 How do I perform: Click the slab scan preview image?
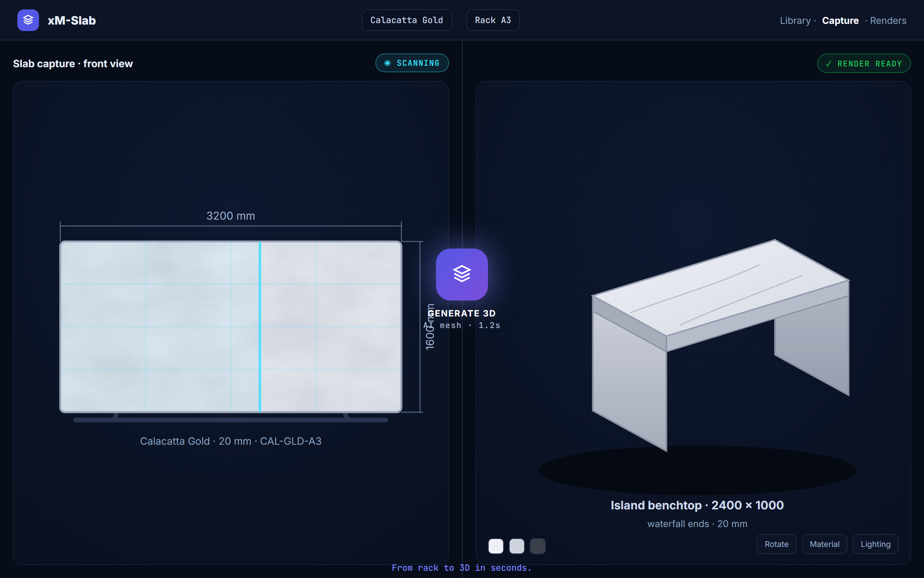click(x=231, y=327)
